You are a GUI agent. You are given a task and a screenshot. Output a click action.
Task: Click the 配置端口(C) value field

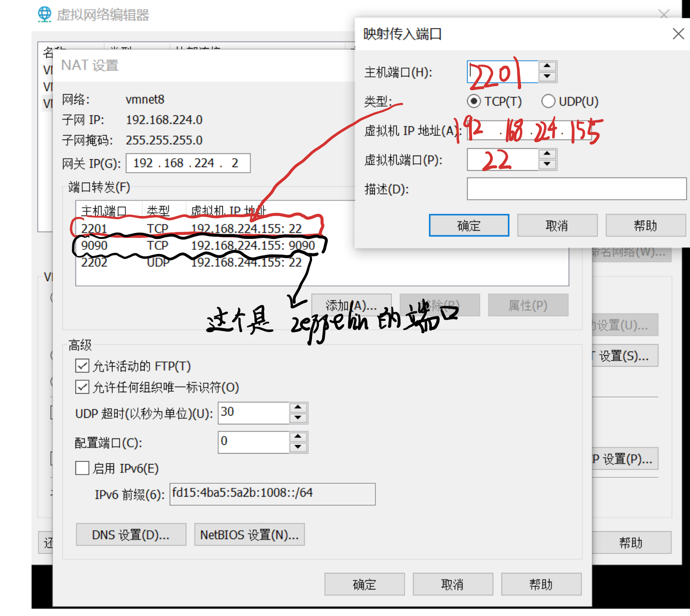254,442
